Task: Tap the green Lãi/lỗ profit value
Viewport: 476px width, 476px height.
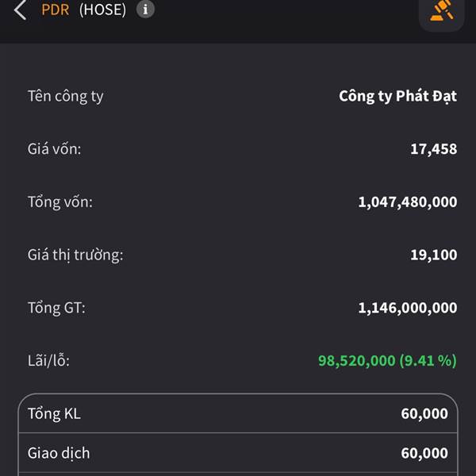Action: click(x=387, y=361)
